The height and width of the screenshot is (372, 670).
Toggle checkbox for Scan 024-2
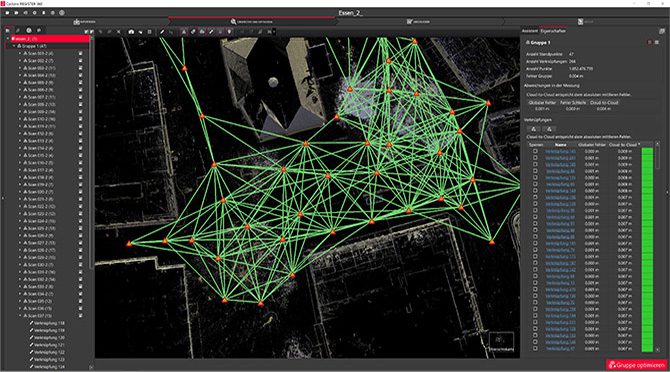[80, 221]
